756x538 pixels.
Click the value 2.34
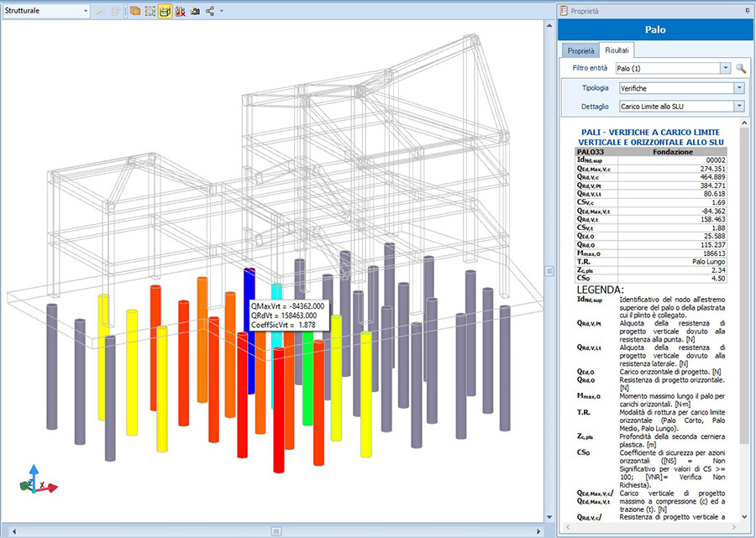coord(718,270)
